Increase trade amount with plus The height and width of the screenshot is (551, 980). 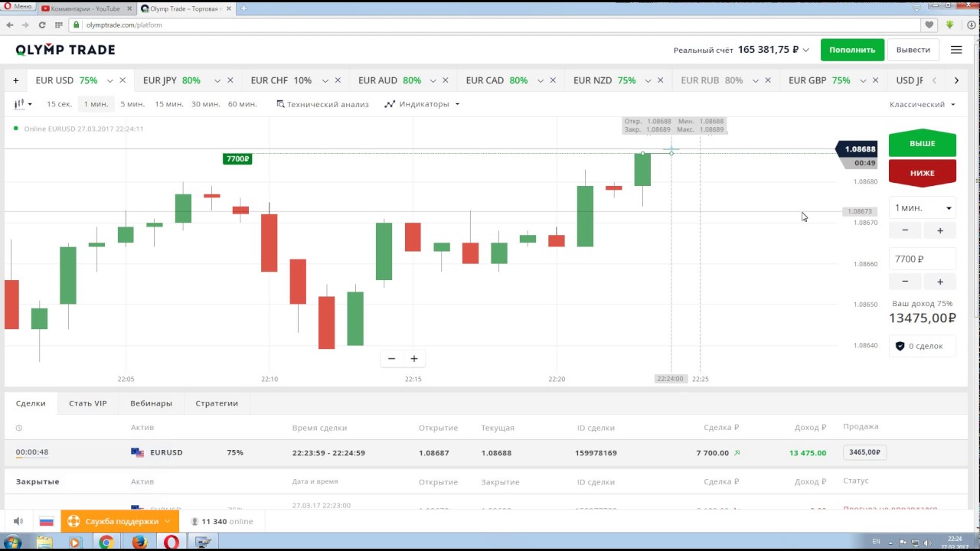pos(940,282)
